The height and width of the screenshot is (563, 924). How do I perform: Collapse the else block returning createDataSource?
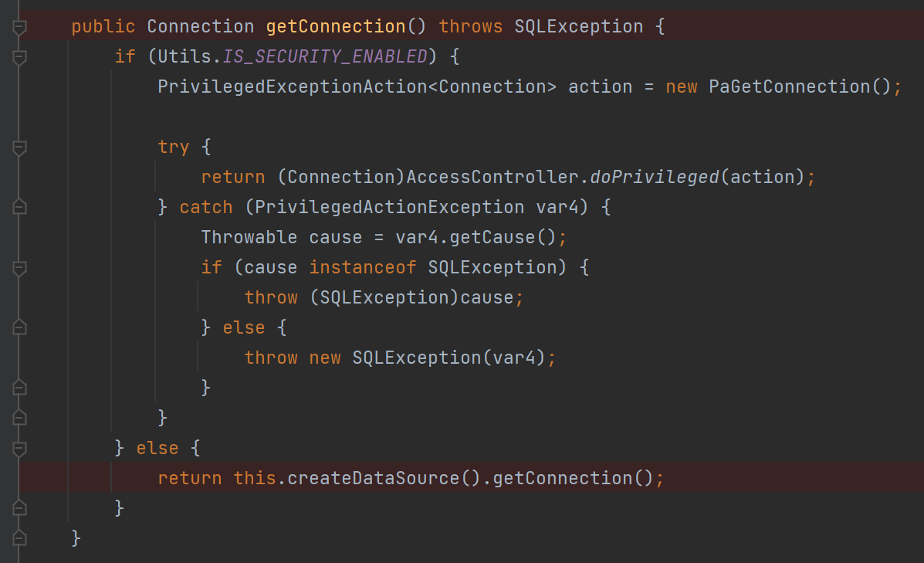tap(20, 448)
